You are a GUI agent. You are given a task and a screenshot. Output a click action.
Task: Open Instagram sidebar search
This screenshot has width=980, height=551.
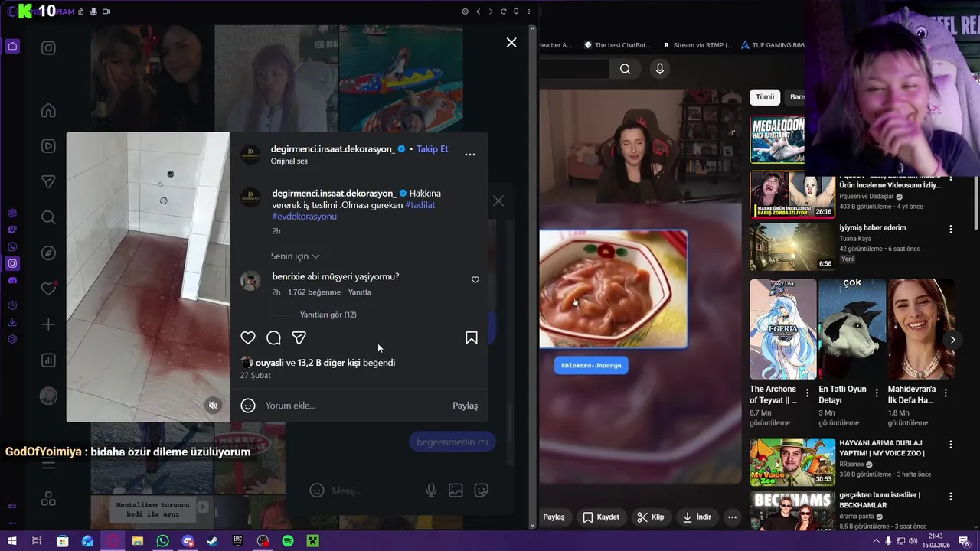48,217
